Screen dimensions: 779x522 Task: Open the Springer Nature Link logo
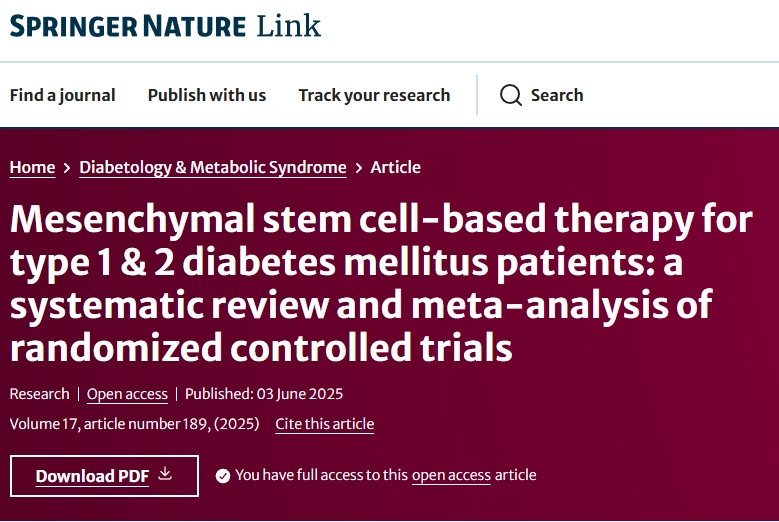coord(165,26)
